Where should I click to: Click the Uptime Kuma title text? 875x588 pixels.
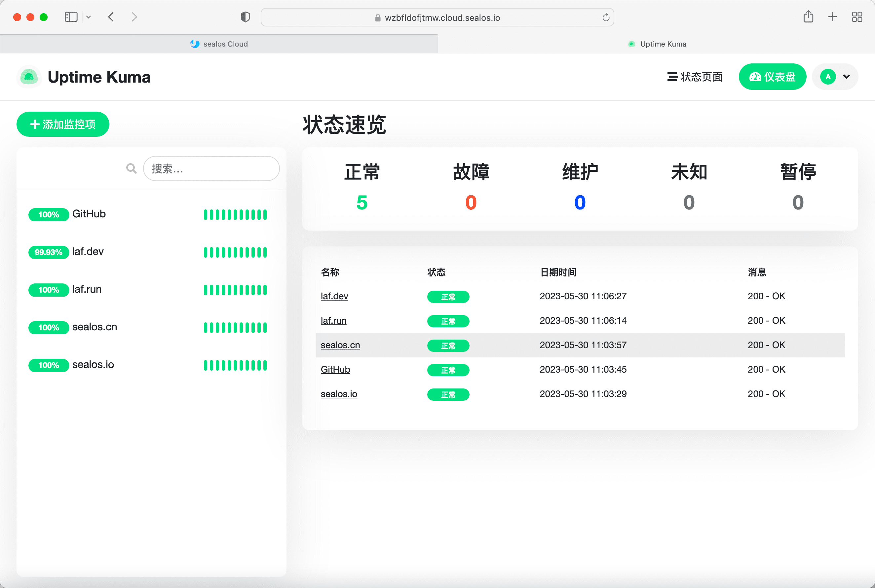coord(99,77)
